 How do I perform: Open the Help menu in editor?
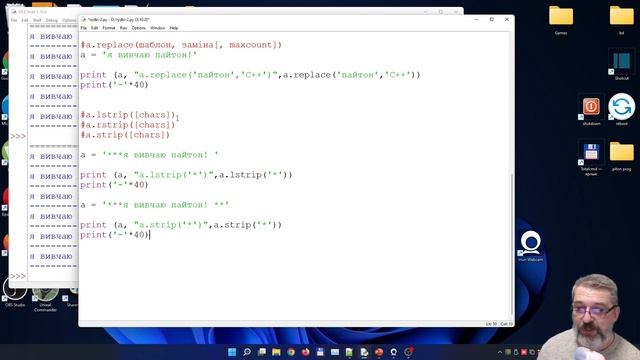tap(173, 28)
